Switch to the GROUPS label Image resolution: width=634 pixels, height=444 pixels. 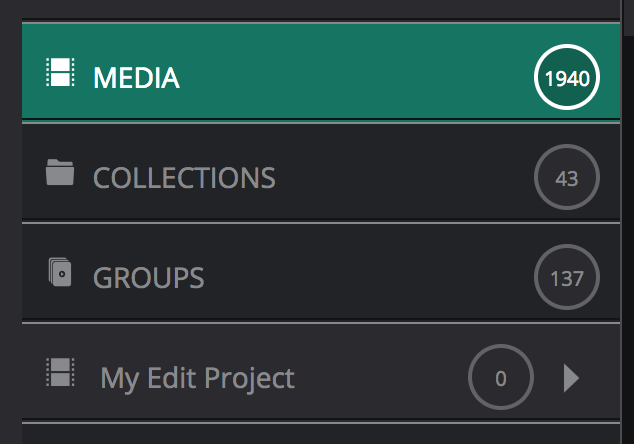click(x=148, y=277)
